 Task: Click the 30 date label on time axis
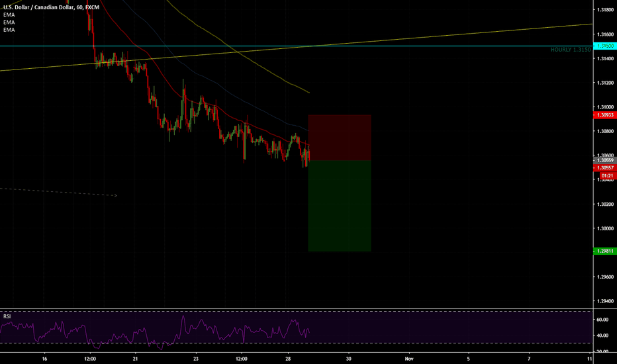[349, 359]
